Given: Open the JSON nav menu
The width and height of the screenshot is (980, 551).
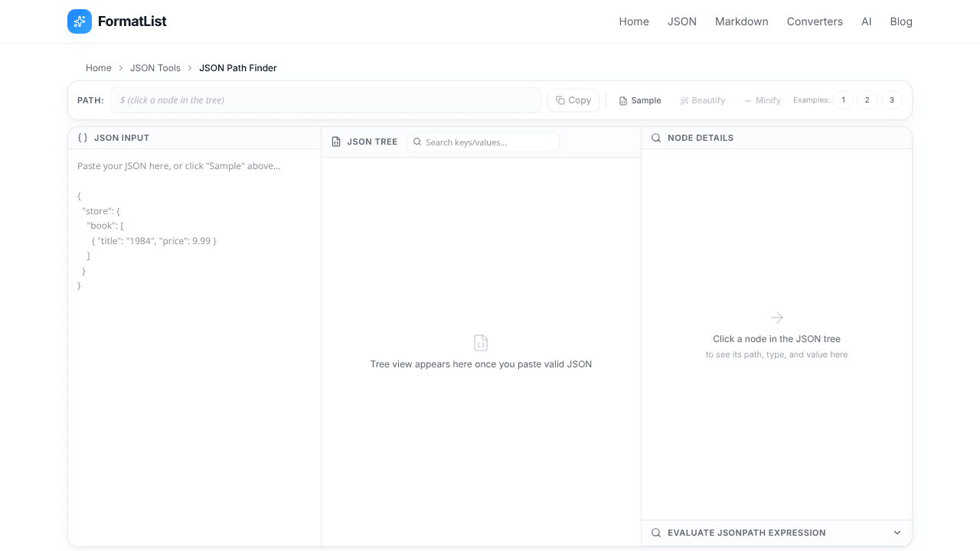Looking at the screenshot, I should pos(682,21).
